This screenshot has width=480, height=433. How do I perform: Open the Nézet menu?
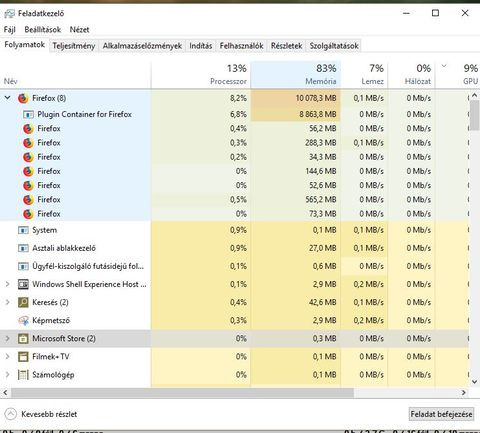(x=79, y=30)
